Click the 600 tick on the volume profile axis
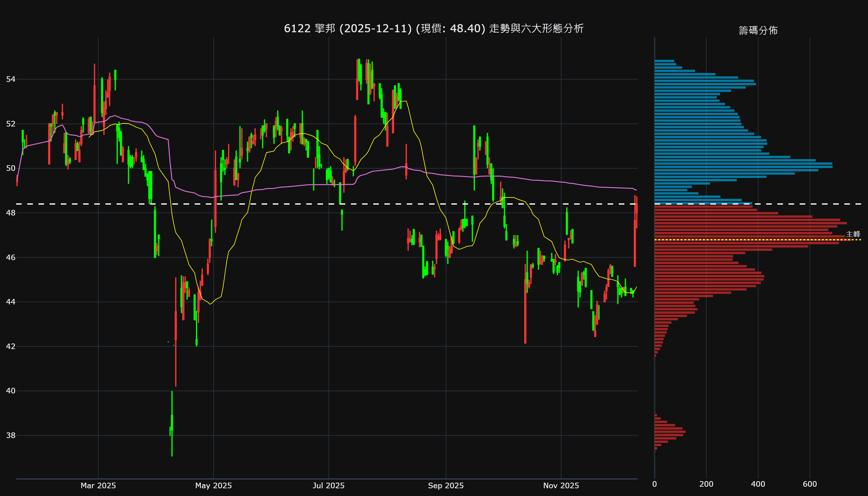Screen dimensions: 868x496 [x=810, y=484]
